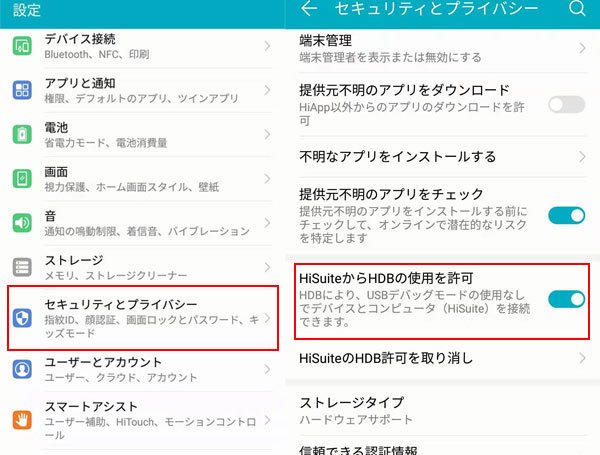
Task: Open the ストレージ settings entry
Action: pos(142,267)
